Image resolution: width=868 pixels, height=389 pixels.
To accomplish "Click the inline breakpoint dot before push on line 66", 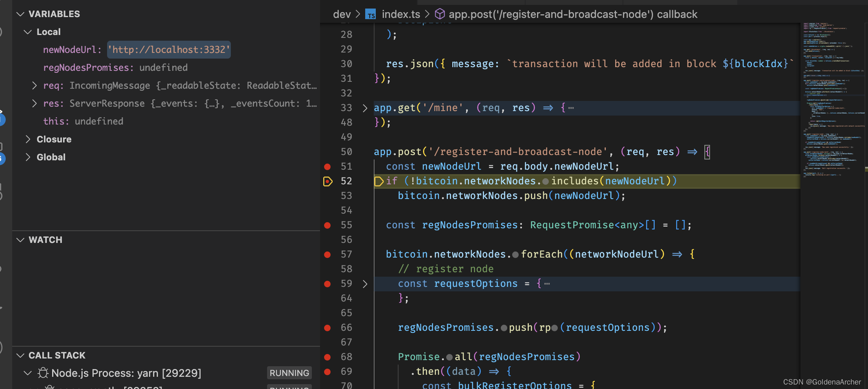I will pyautogui.click(x=504, y=328).
